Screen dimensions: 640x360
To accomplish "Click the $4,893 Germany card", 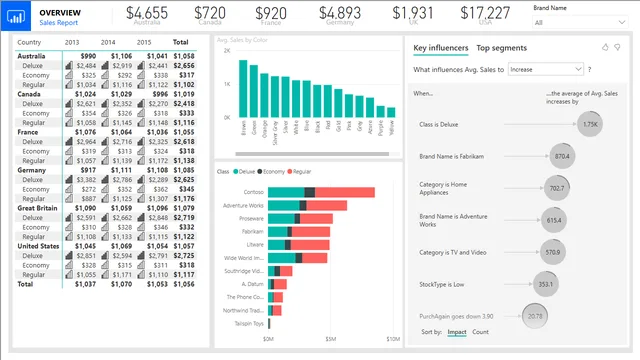I will coord(340,16).
